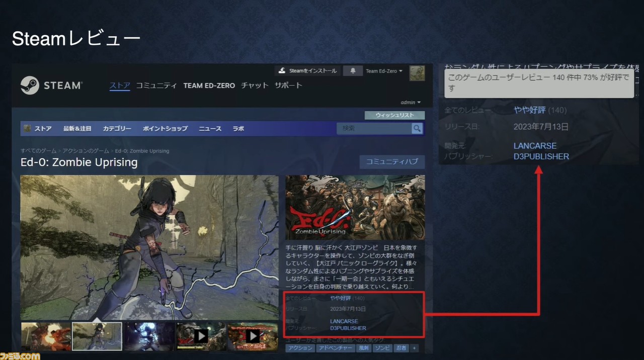Click the small store icon beside ストア
The width and height of the screenshot is (644, 360).
(x=27, y=129)
